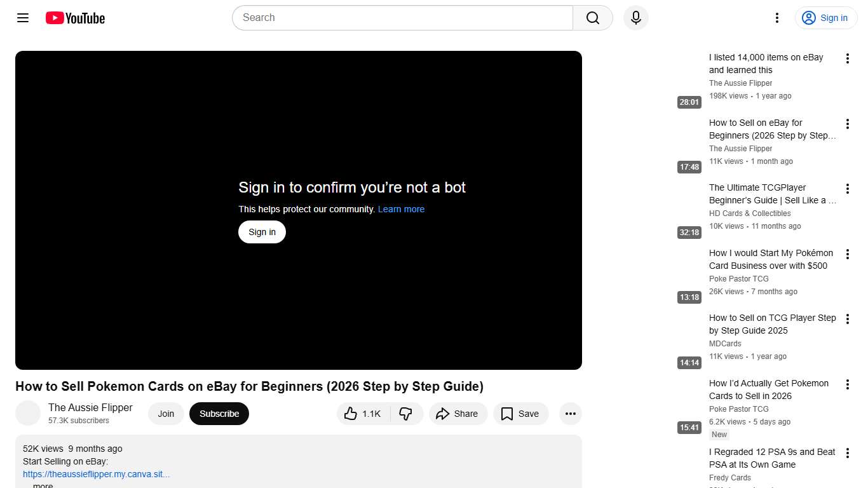Save the video to a playlist
This screenshot has height=488, width=868.
[x=520, y=413]
